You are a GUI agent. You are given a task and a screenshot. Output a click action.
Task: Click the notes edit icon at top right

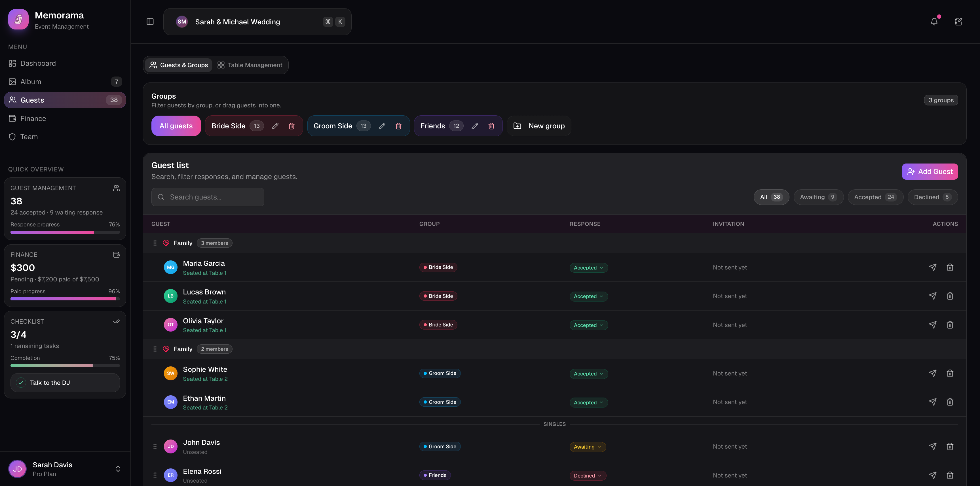[x=958, y=22]
